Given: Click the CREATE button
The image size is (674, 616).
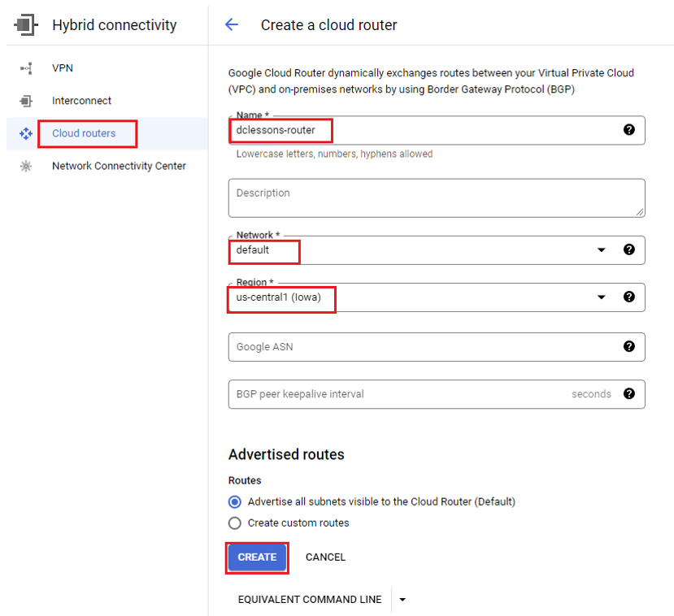Looking at the screenshot, I should point(257,557).
